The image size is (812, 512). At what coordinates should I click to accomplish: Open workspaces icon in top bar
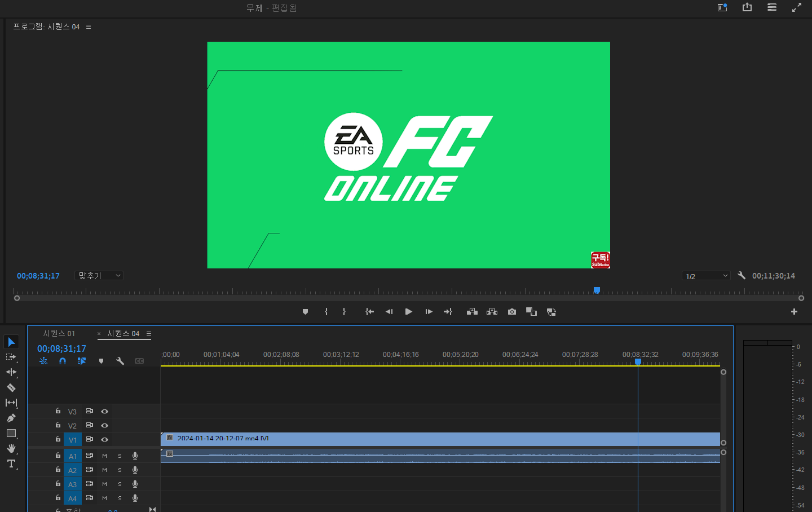tap(722, 7)
